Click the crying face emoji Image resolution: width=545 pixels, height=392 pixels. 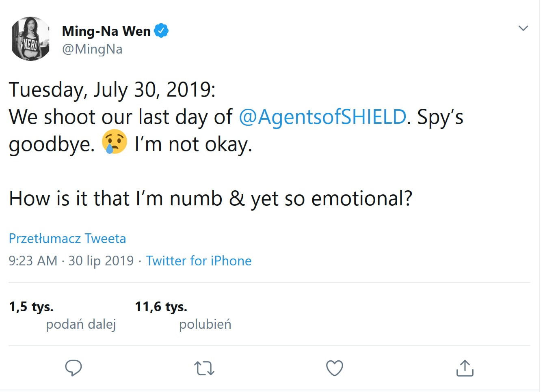114,142
